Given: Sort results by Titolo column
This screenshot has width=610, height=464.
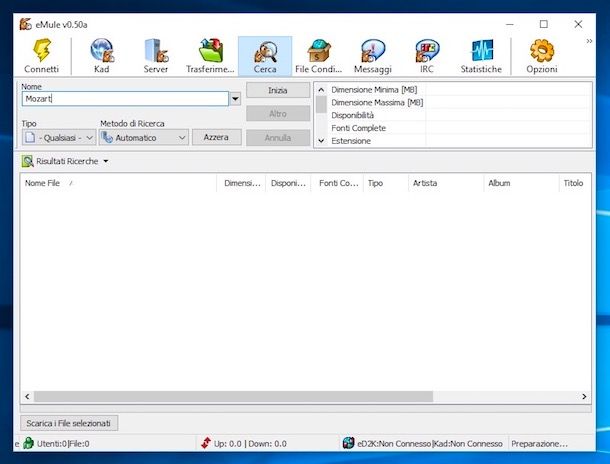Looking at the screenshot, I should point(575,183).
